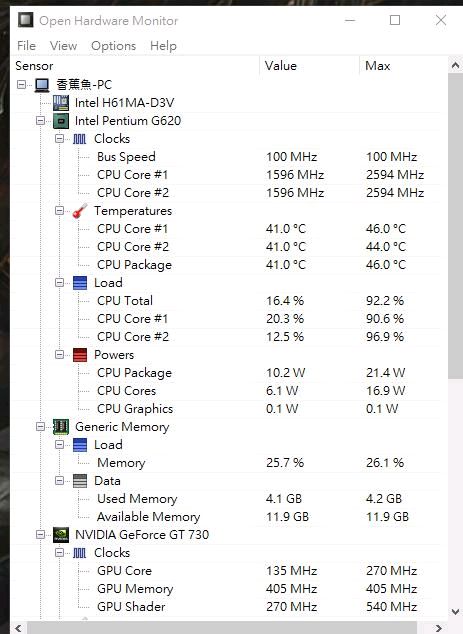Click the Generic Memory RAM icon
Image resolution: width=463 pixels, height=634 pixels.
(61, 427)
